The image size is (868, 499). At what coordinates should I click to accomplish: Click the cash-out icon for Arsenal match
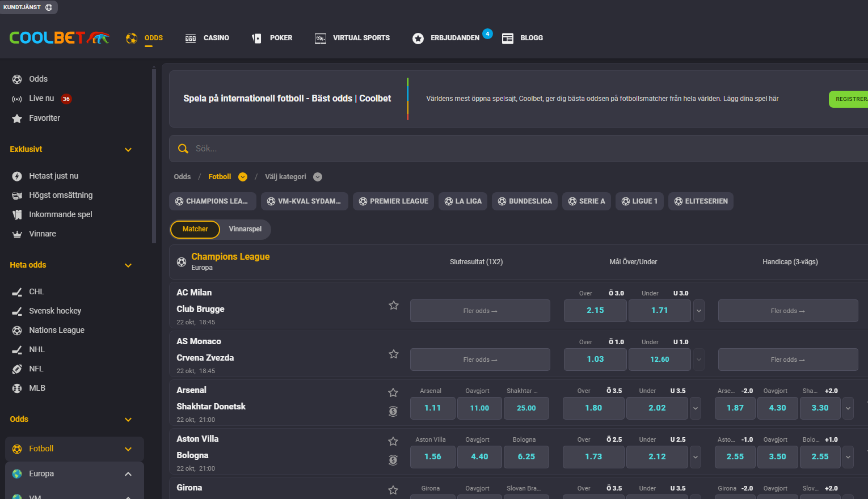pyautogui.click(x=393, y=411)
